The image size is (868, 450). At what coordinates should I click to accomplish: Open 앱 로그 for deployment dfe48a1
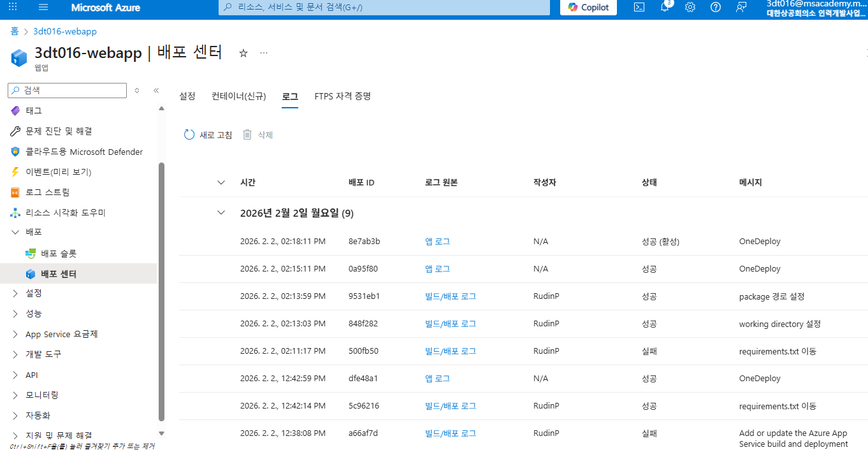(437, 379)
